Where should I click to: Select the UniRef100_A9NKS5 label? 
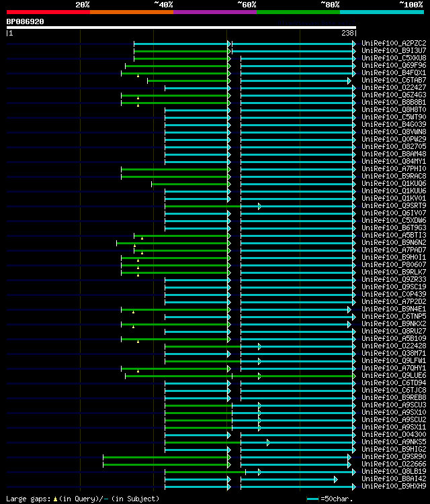click(394, 442)
